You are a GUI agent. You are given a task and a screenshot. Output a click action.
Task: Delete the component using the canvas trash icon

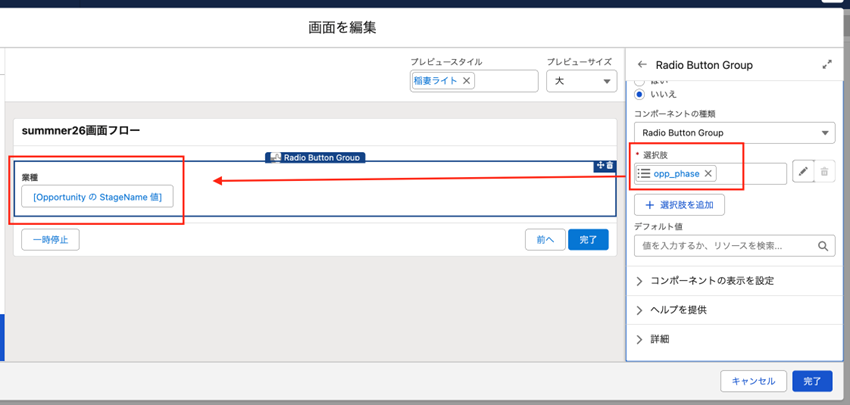coord(610,165)
